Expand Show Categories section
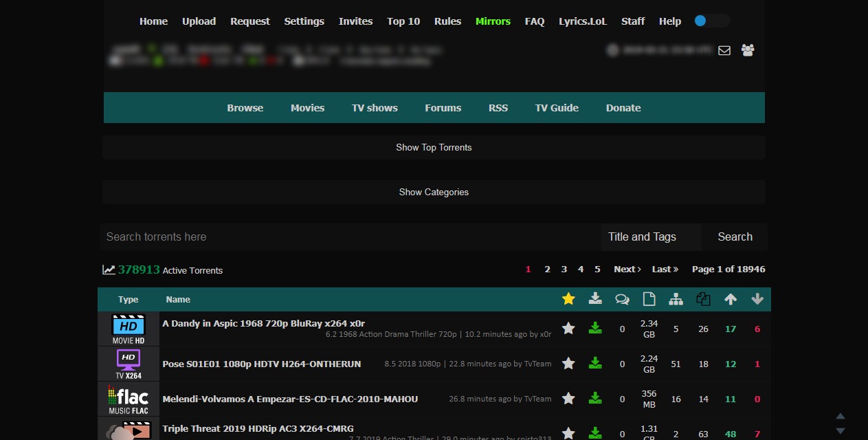Viewport: 868px width, 440px height. coord(434,192)
